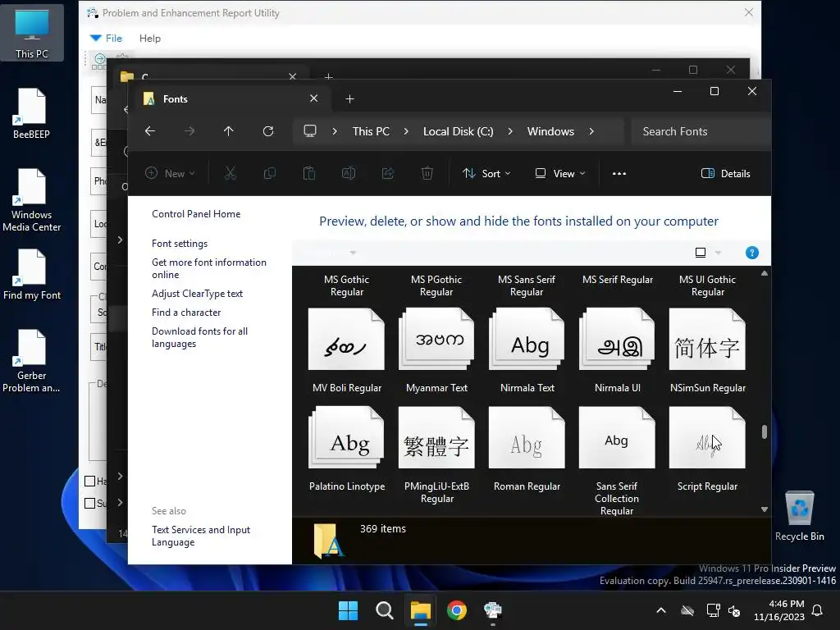Open Find my Font shortcut
This screenshot has width=840, height=630.
click(x=32, y=275)
